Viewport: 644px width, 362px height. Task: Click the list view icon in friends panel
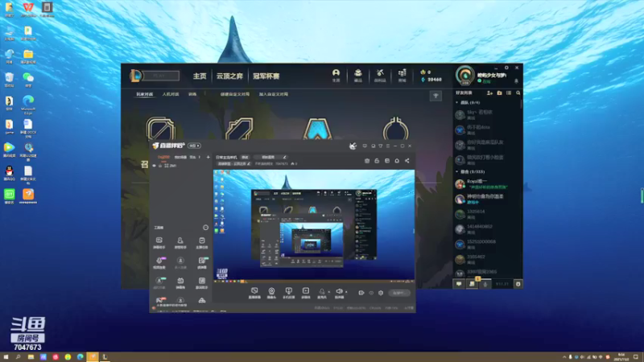509,93
